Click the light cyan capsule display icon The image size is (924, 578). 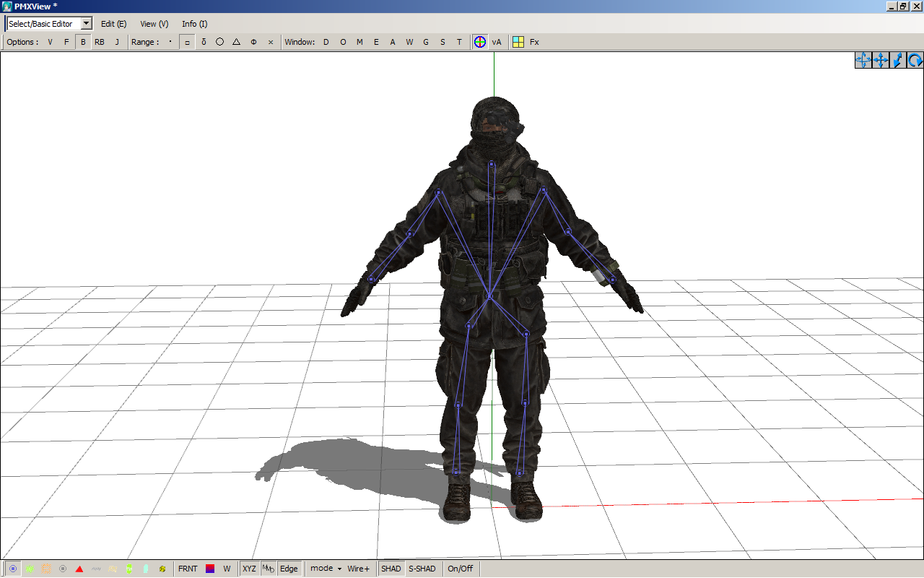(x=146, y=569)
